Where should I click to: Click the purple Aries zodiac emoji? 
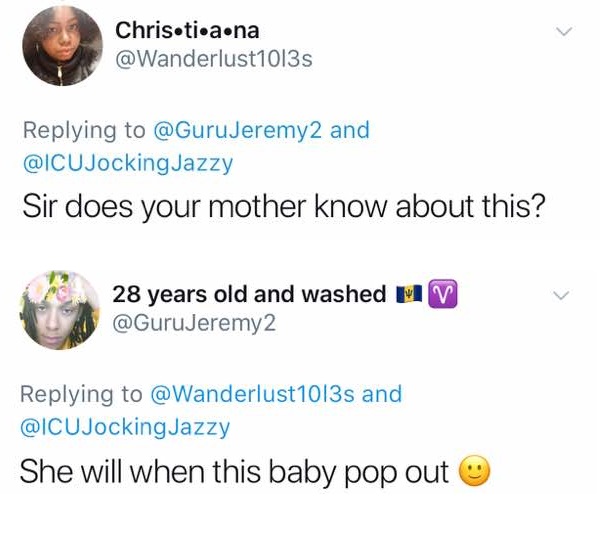(x=441, y=294)
